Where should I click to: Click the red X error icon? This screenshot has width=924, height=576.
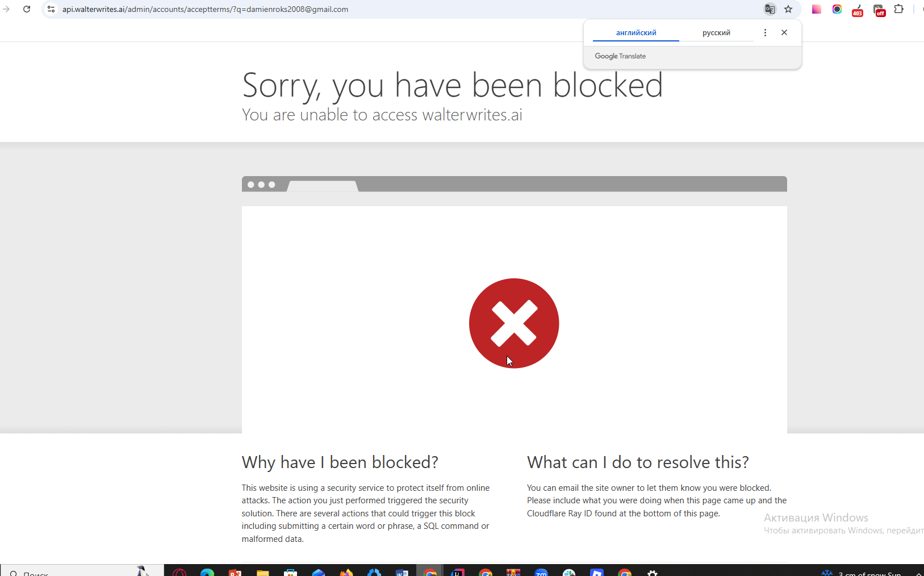tap(514, 323)
